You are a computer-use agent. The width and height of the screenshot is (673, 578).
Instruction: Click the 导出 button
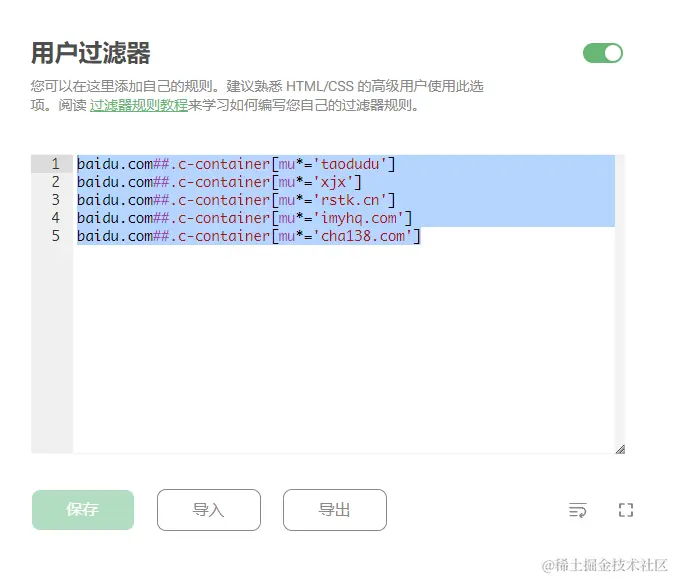[335, 510]
